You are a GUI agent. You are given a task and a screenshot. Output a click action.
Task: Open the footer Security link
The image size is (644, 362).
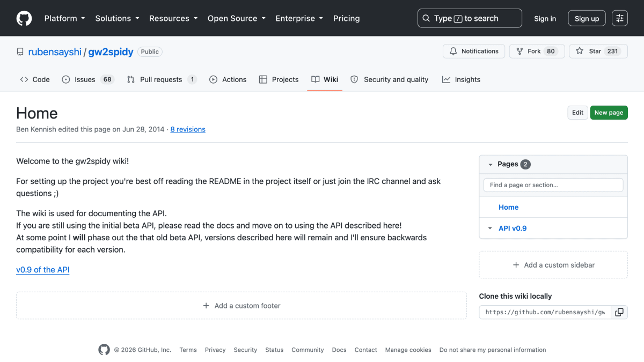(245, 350)
